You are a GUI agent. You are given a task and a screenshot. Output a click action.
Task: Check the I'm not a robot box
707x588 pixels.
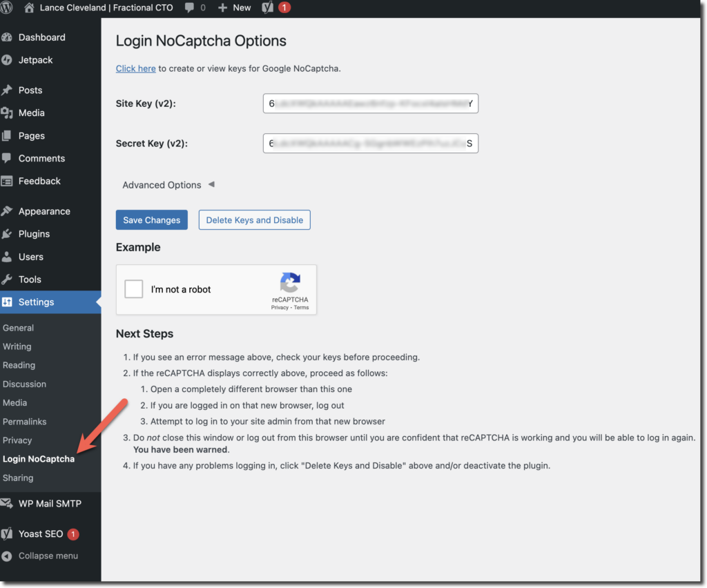point(134,289)
